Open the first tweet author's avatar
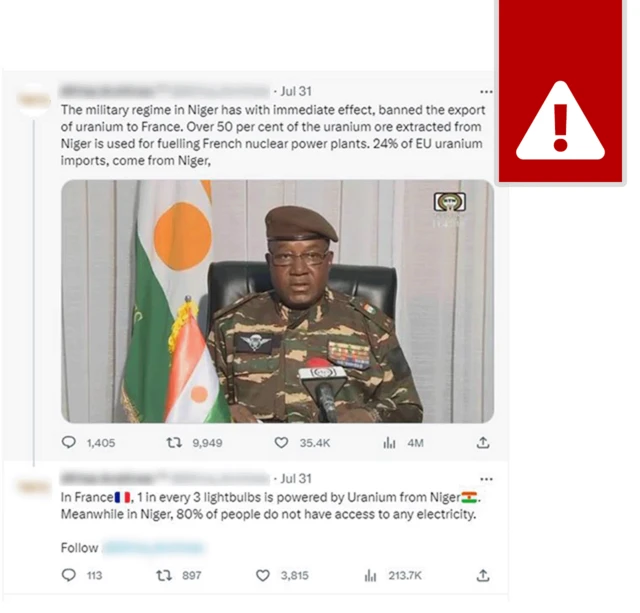 pyautogui.click(x=34, y=100)
